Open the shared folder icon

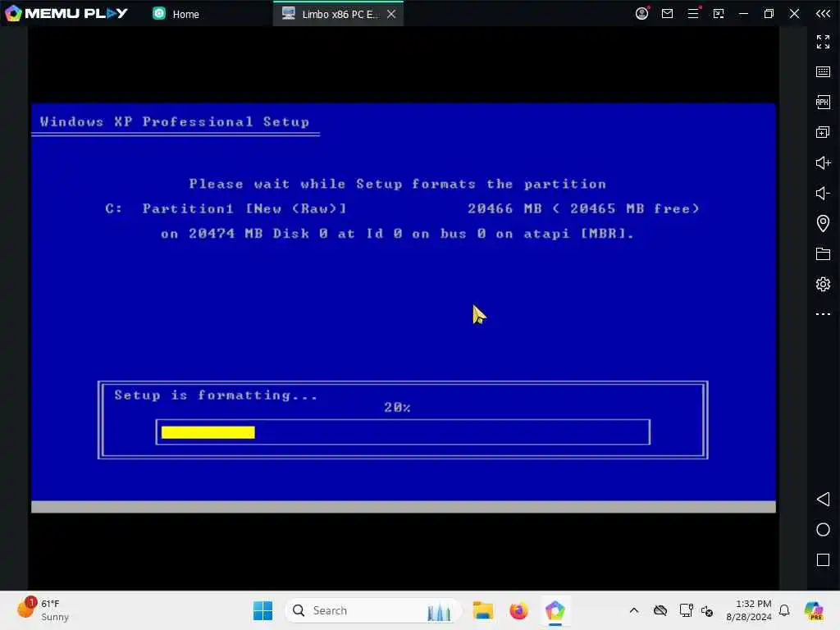point(823,254)
